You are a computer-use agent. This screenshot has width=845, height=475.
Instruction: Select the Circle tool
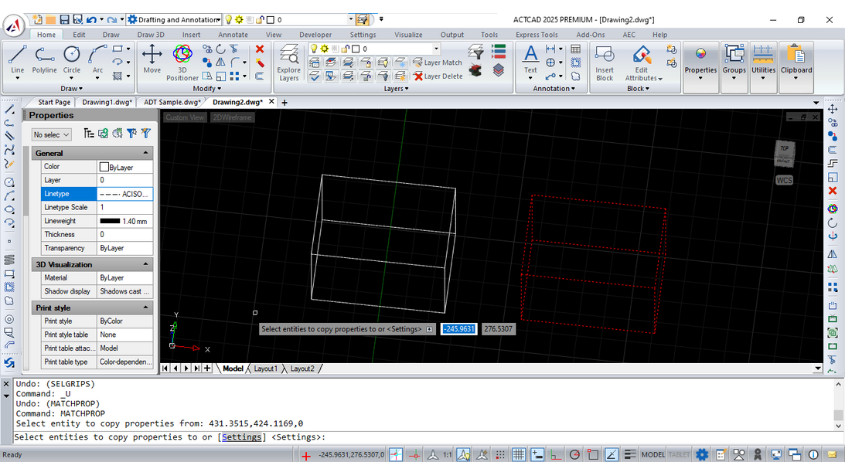coord(72,59)
